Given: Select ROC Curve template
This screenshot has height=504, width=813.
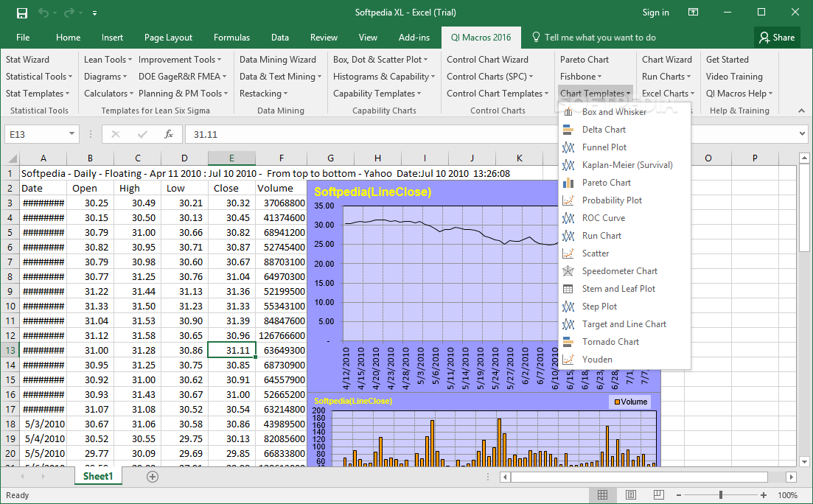Looking at the screenshot, I should pos(624,218).
